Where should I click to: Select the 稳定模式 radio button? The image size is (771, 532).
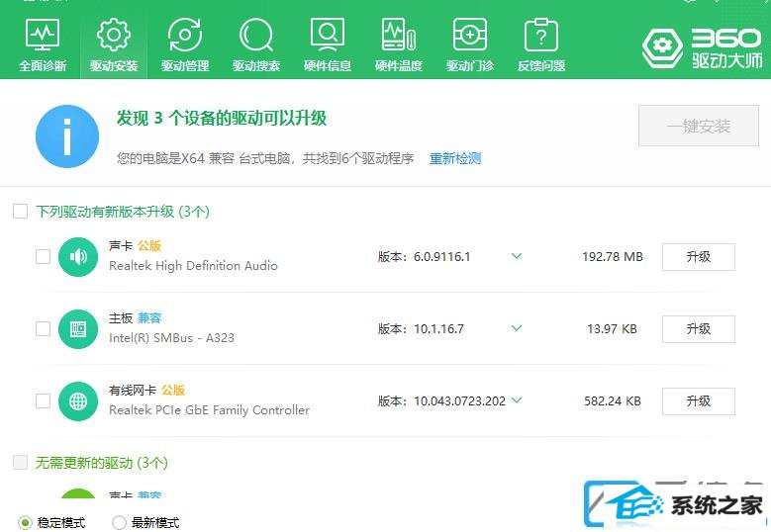tap(25, 522)
